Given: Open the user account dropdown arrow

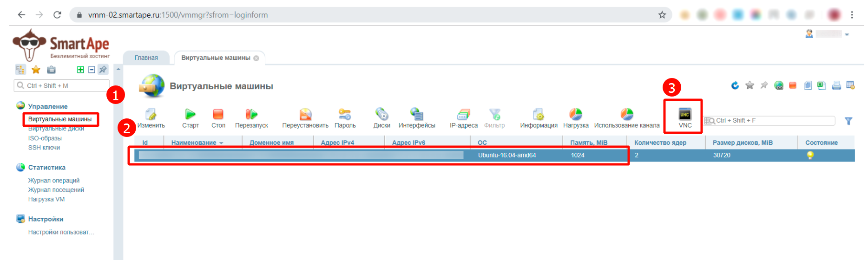Looking at the screenshot, I should click(847, 35).
